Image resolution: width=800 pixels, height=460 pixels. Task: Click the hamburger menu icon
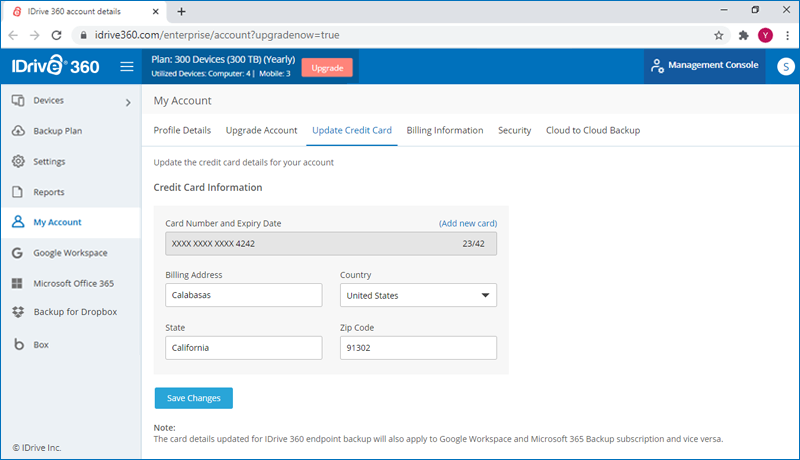(x=127, y=67)
